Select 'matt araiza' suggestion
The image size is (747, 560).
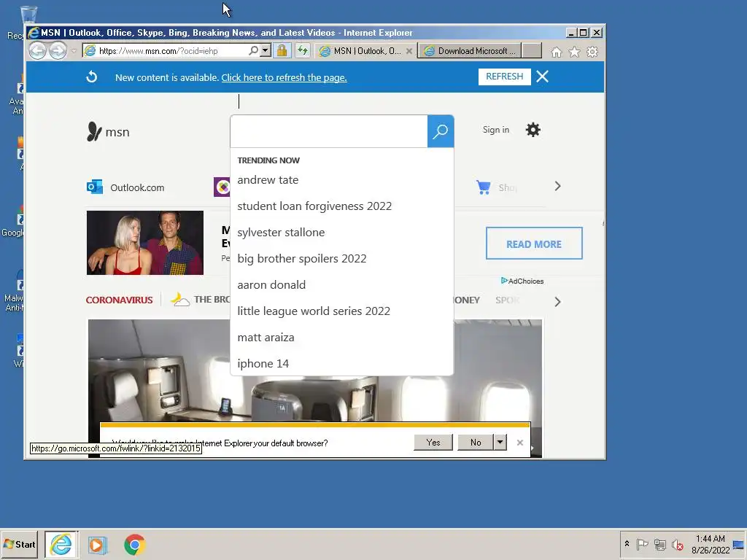[x=341, y=337]
